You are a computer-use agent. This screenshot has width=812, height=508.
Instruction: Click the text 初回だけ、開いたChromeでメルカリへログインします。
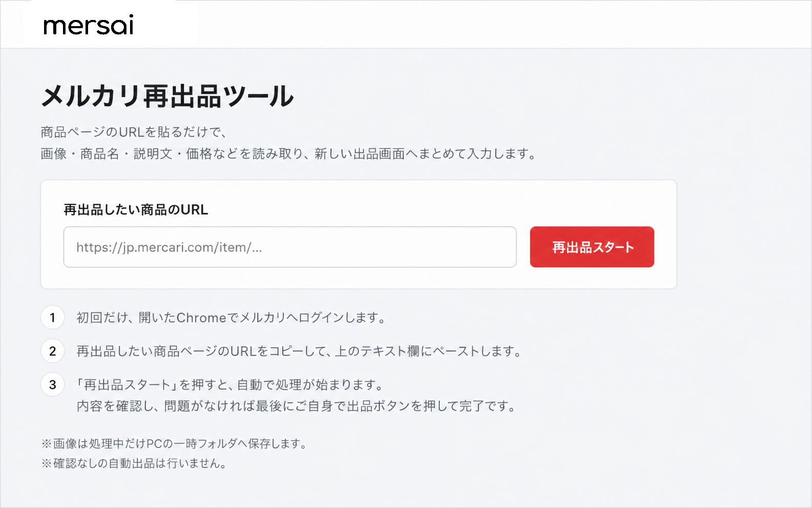coord(231,317)
